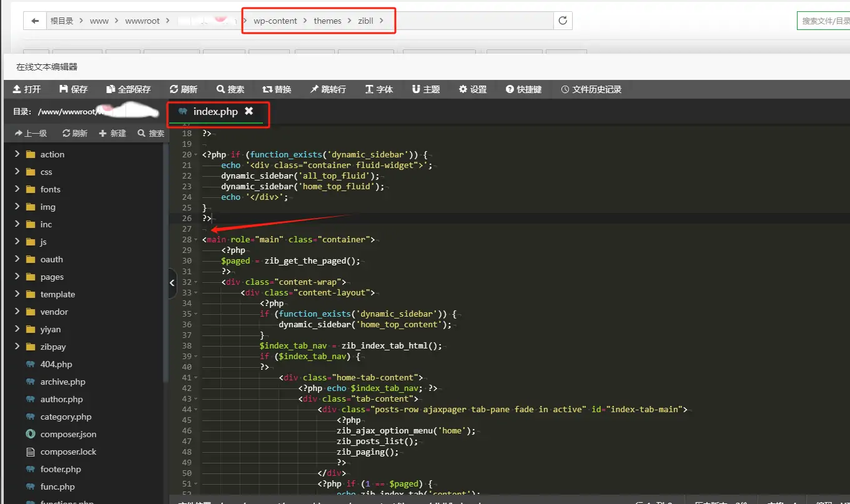Open the Font settings
The height and width of the screenshot is (504, 850).
click(x=378, y=89)
